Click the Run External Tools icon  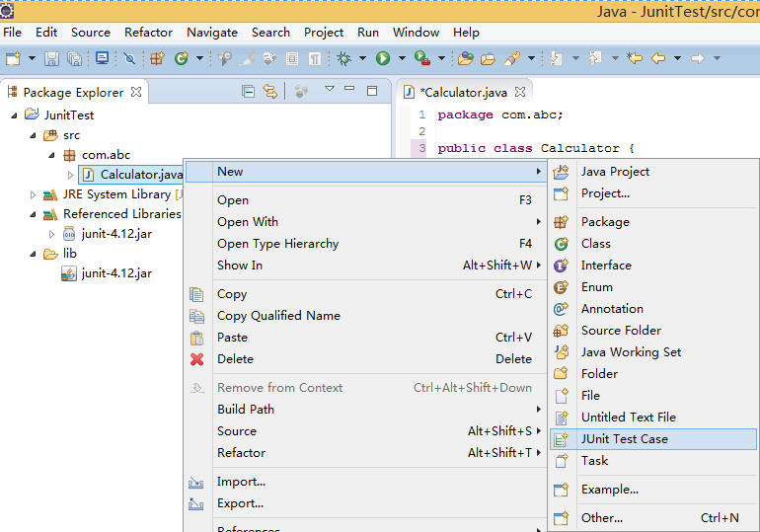point(422,58)
